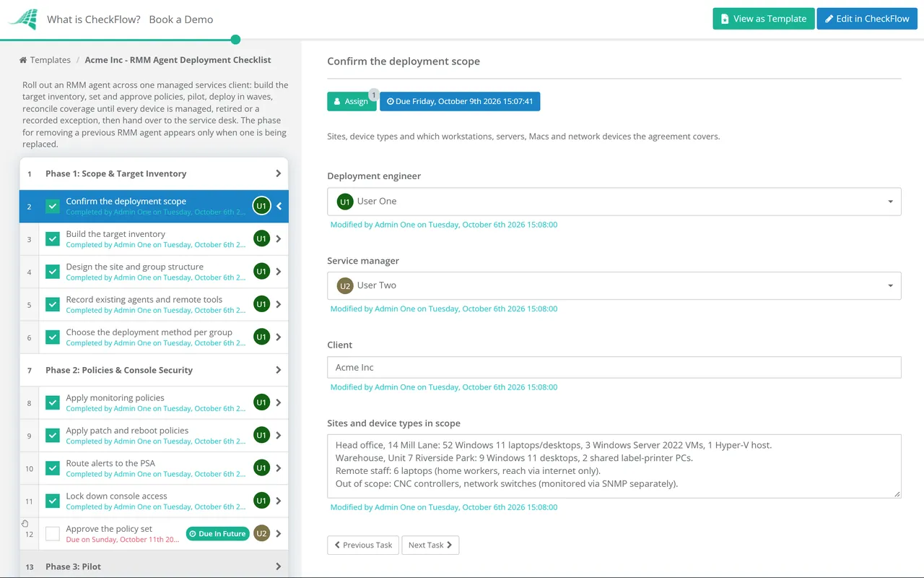Click the CheckFlow logo icon
Viewport: 924px width, 578px height.
click(22, 20)
